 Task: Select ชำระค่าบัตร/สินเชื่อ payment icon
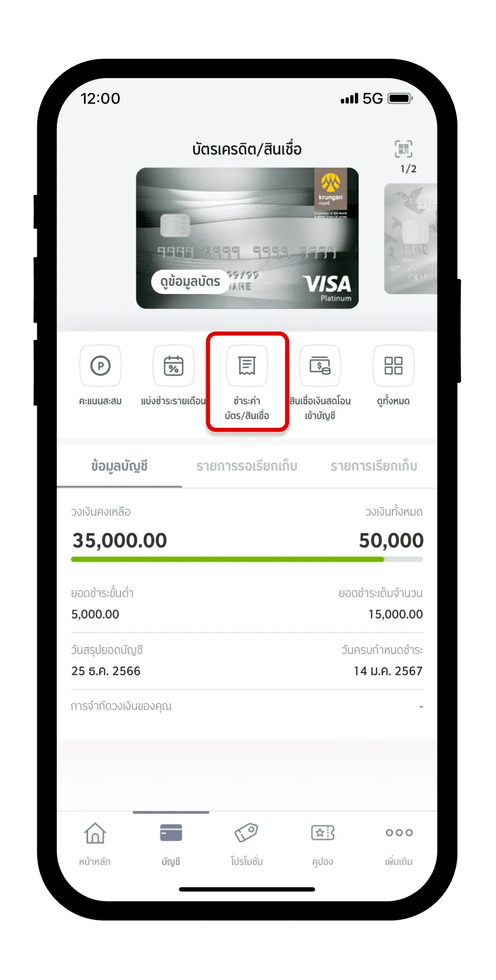[247, 366]
